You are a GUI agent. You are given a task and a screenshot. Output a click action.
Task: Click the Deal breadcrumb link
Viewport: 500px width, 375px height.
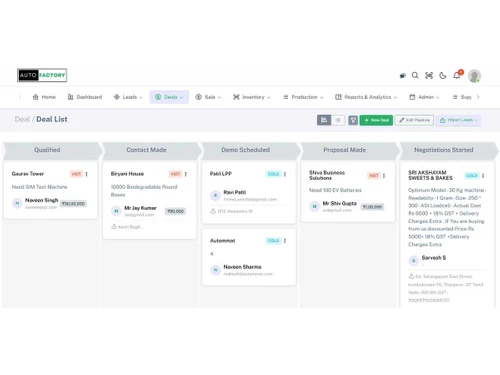click(22, 119)
